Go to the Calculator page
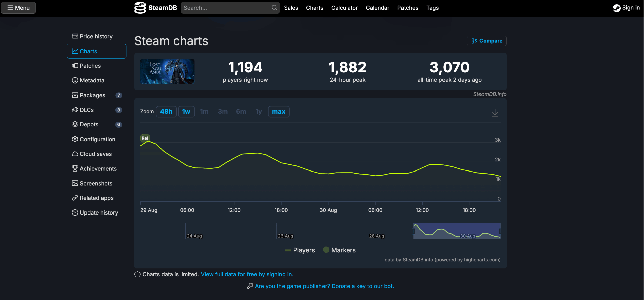 pos(344,8)
